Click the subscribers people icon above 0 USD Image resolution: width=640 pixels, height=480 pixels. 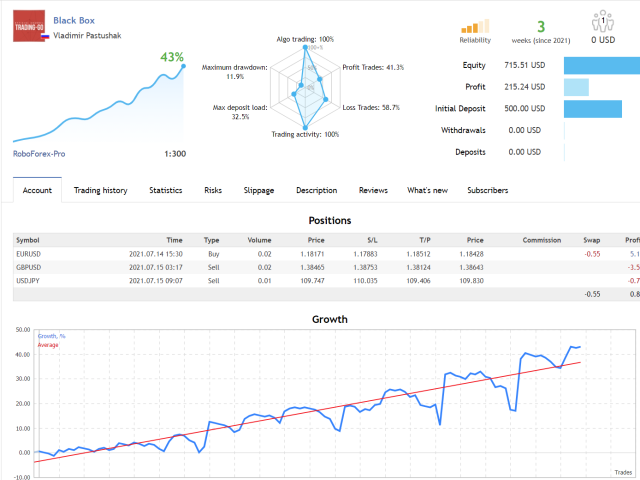tap(602, 21)
